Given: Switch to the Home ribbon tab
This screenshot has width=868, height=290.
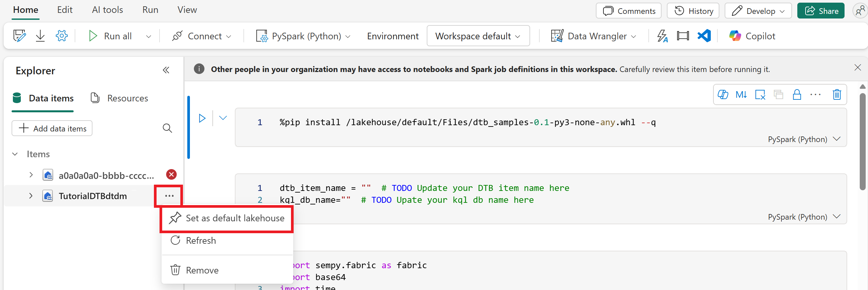Looking at the screenshot, I should 26,10.
